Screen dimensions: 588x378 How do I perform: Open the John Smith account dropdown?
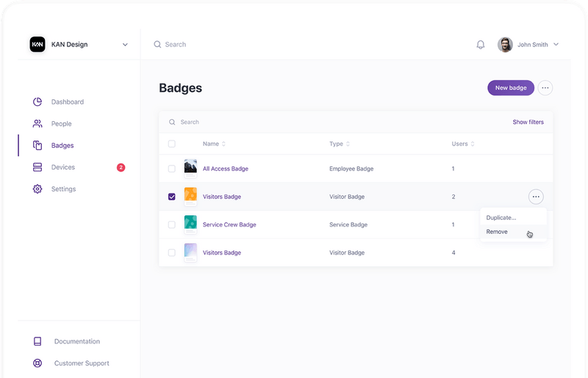click(556, 45)
